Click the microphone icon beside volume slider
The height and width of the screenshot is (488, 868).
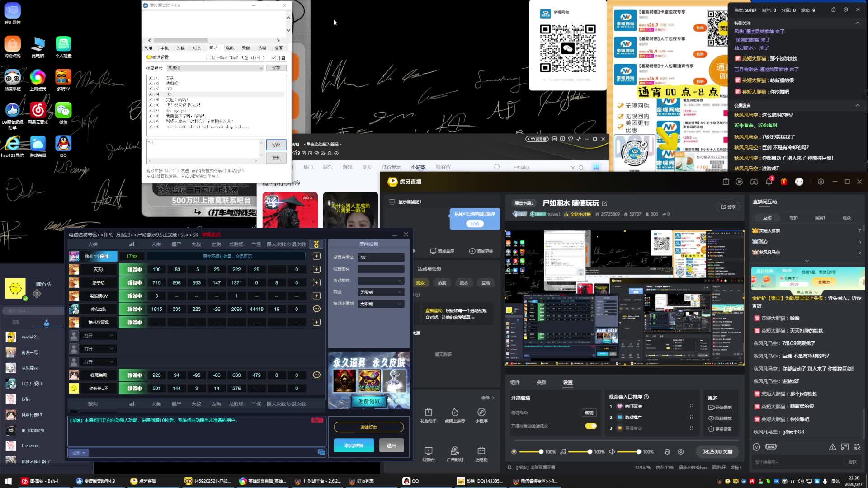tap(514, 452)
